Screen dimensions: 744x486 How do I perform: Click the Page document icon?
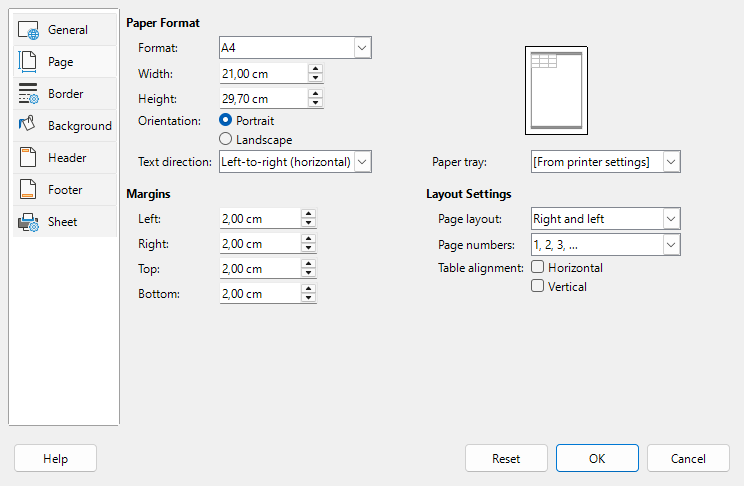pyautogui.click(x=28, y=62)
